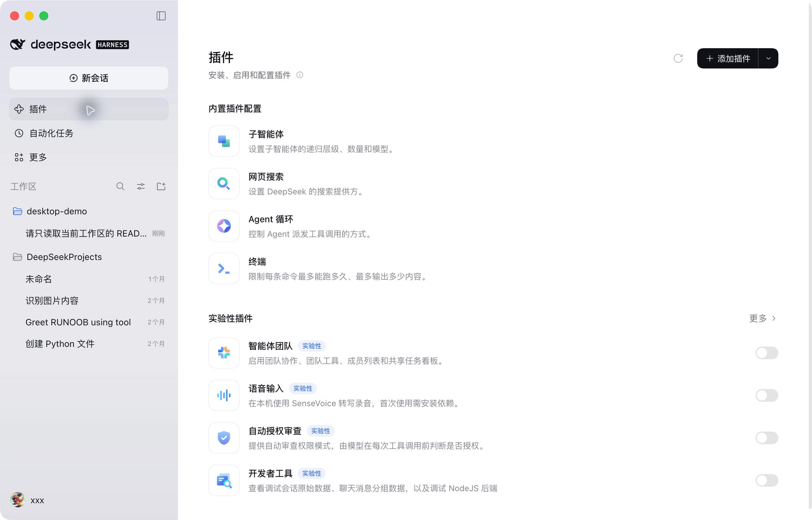
Task: Expand 更多 experimental plugins chevron
Action: click(x=774, y=318)
